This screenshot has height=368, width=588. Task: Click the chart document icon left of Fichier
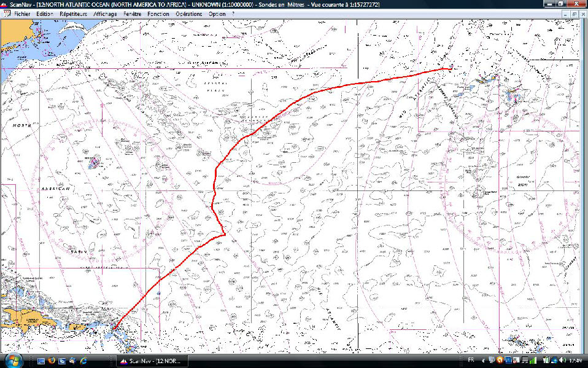click(7, 14)
